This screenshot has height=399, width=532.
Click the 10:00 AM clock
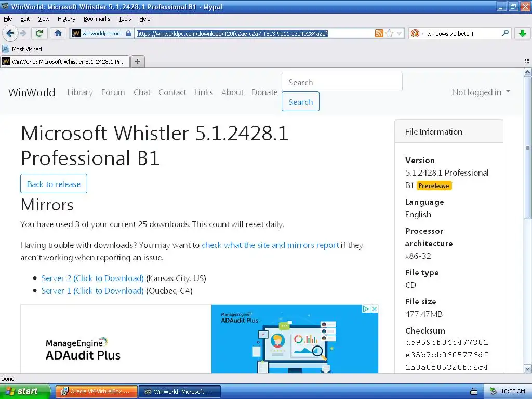(x=513, y=392)
